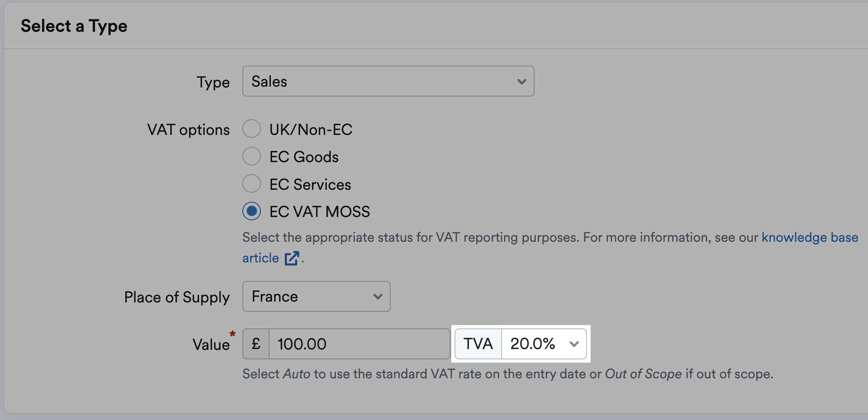Open the external link icon after article

click(x=291, y=258)
